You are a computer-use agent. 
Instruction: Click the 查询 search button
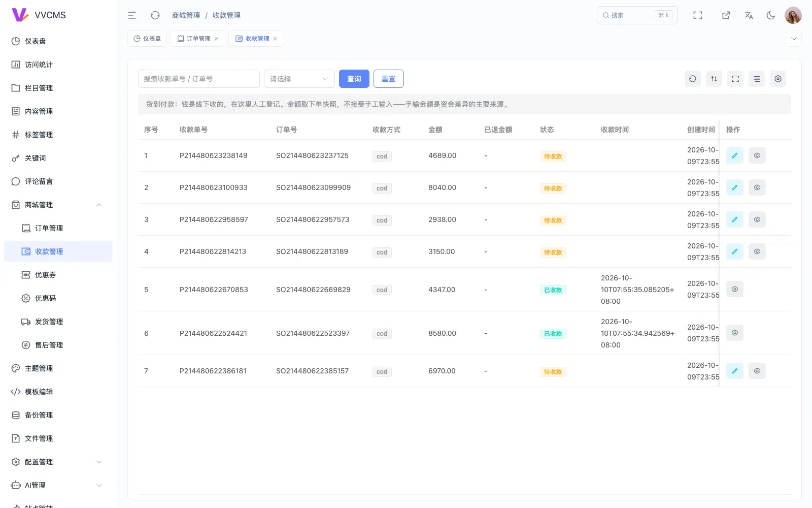(x=354, y=79)
